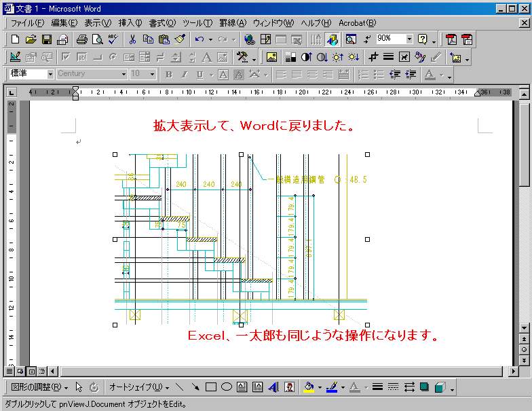Click the vertical scrollbar down arrow
Screen dimensions: 532x411
coord(524,328)
